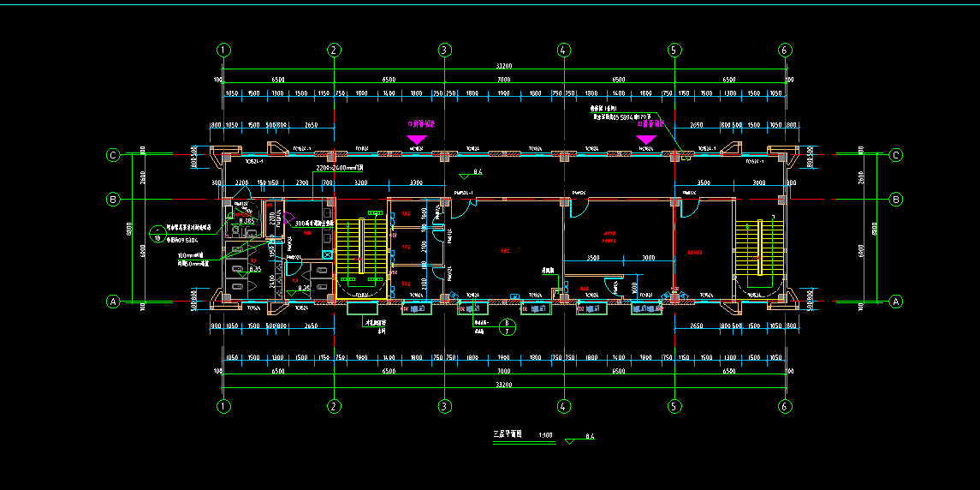Click the 2200×2600mm door opening annotation
Image resolution: width=980 pixels, height=490 pixels.
coord(340,168)
